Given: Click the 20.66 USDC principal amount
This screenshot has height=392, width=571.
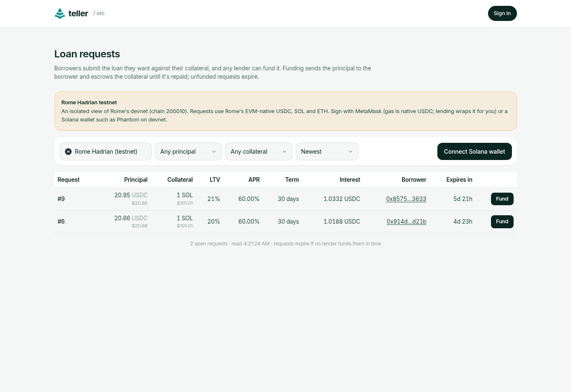Looking at the screenshot, I should [x=131, y=218].
